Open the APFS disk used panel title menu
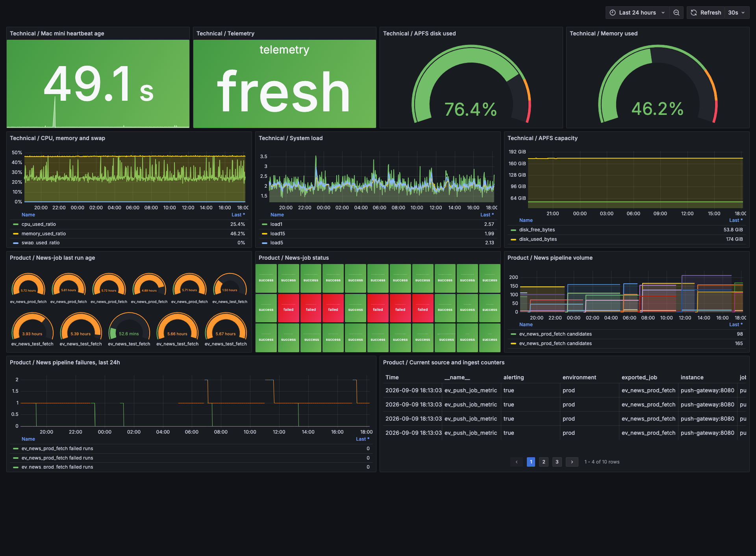This screenshot has width=756, height=556. pos(419,33)
